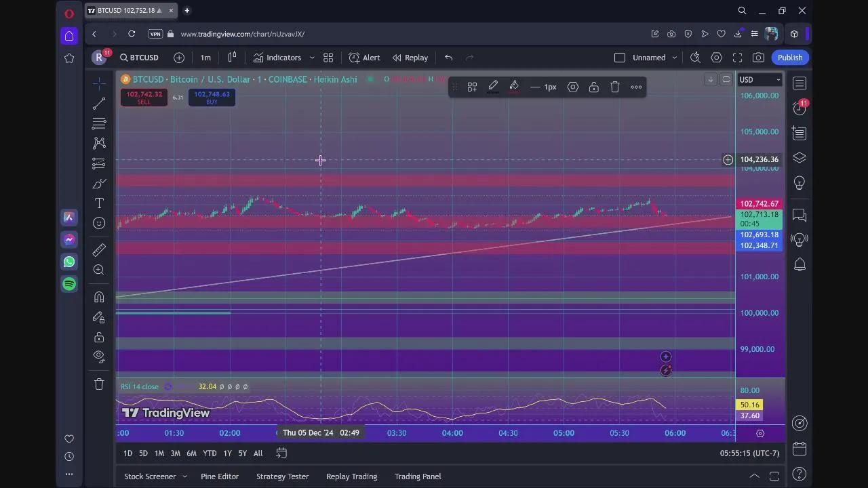
Task: Open the layout setup square icon
Action: pyautogui.click(x=619, y=58)
